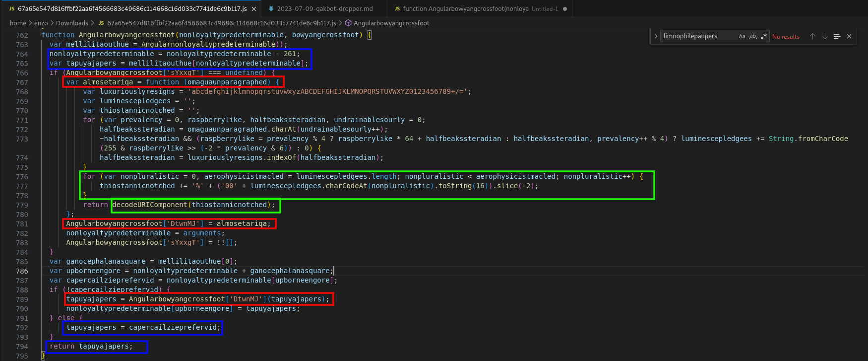Click 'upborneengore' declaration on line 786
The image size is (868, 361).
(93, 271)
